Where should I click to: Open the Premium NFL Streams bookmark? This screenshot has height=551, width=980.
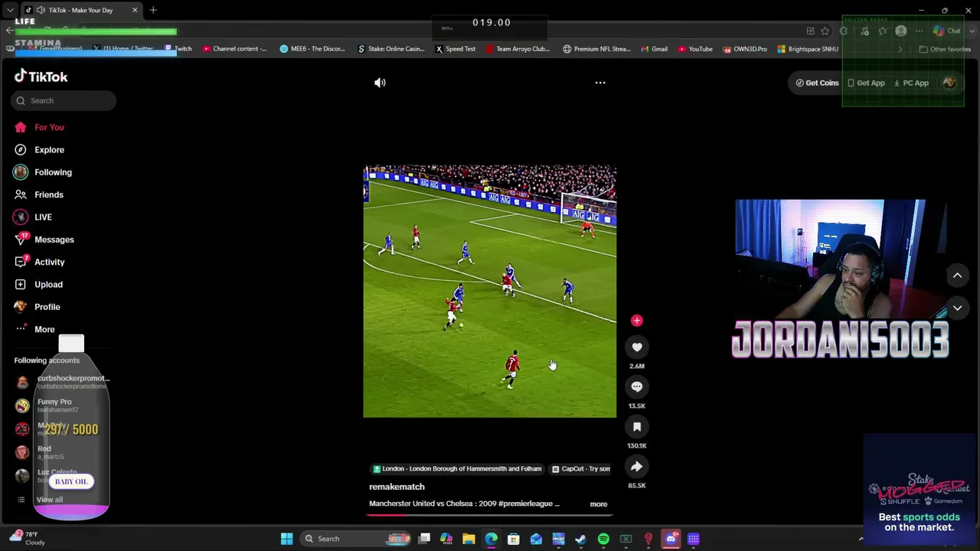(x=596, y=49)
